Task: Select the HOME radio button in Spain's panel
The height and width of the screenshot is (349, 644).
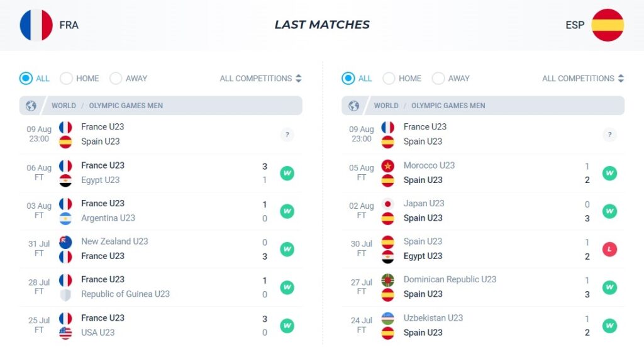Action: click(389, 79)
